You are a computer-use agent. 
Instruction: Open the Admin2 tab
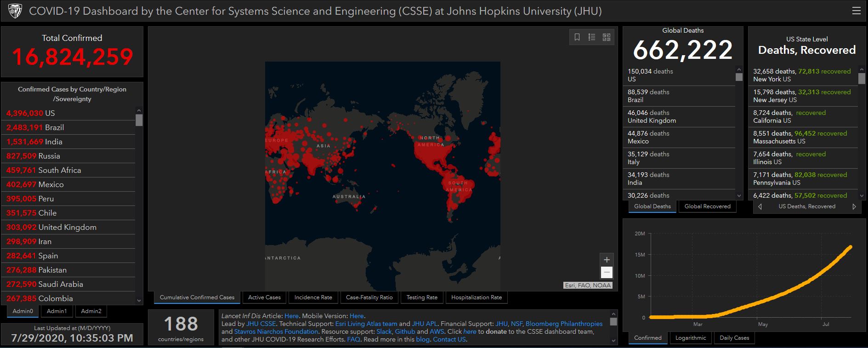click(x=91, y=311)
